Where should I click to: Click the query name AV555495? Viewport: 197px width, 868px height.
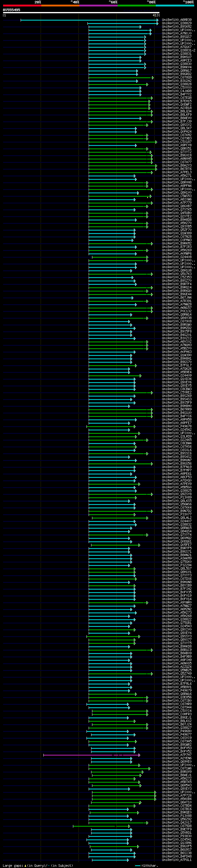click(x=11, y=10)
